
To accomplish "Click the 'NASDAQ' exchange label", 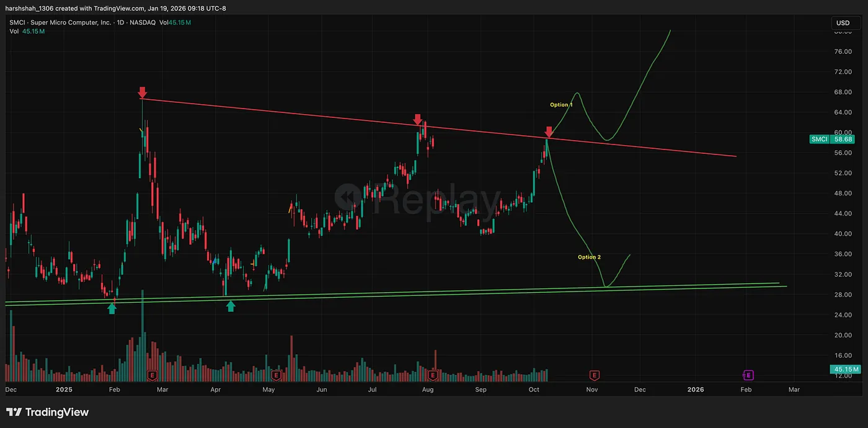I will click(x=144, y=22).
